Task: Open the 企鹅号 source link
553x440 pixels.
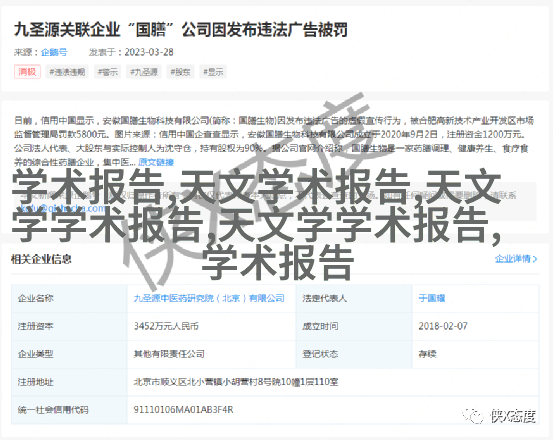Action: [x=54, y=52]
